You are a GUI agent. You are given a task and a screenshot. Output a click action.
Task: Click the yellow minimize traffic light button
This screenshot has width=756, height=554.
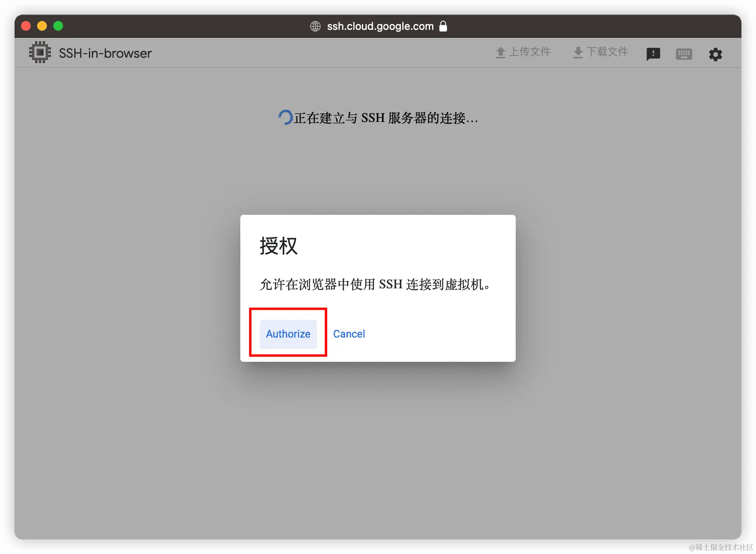point(42,25)
